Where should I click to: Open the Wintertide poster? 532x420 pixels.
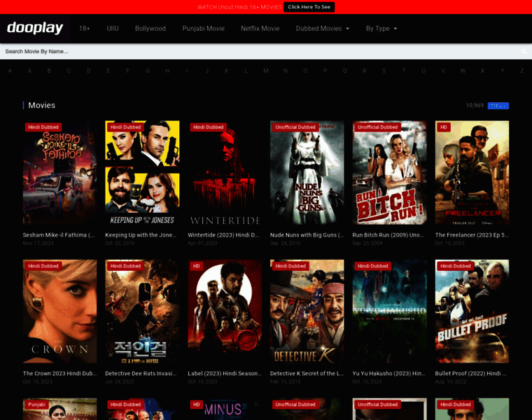click(225, 173)
